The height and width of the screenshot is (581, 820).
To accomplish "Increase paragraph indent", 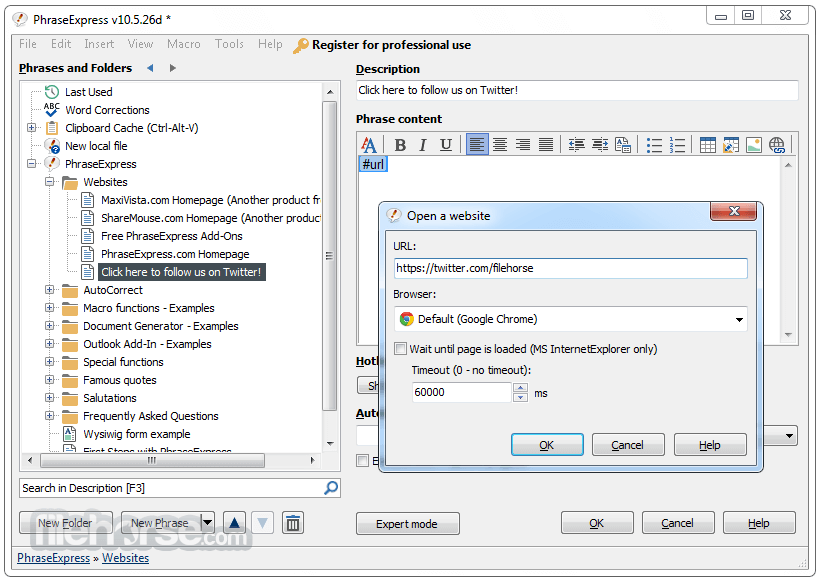I will coord(600,145).
